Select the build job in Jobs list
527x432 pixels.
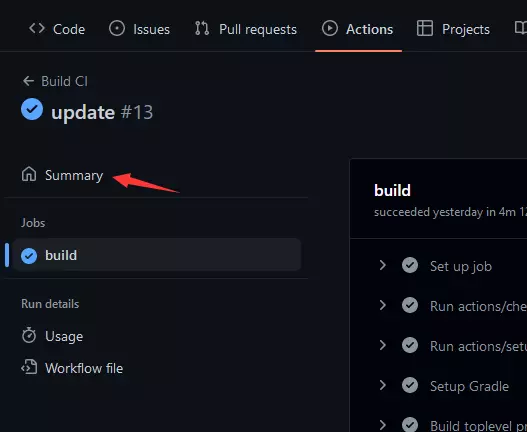pyautogui.click(x=157, y=255)
